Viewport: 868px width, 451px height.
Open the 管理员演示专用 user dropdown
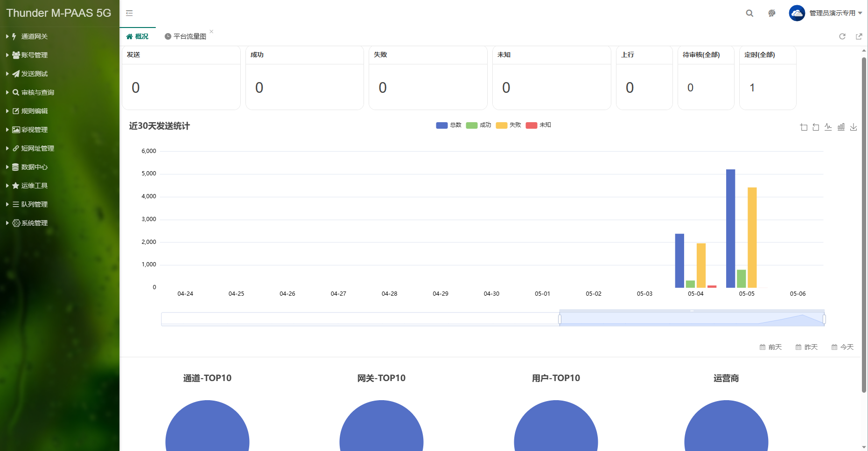coord(835,13)
